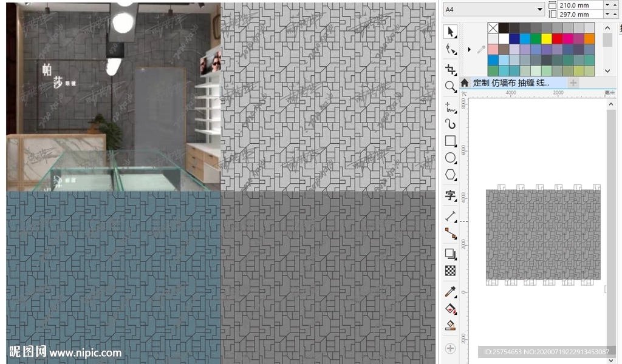Viewport: 622px width, 364px height.
Task: Choose the Color Eyedropper tool
Action: point(450,292)
